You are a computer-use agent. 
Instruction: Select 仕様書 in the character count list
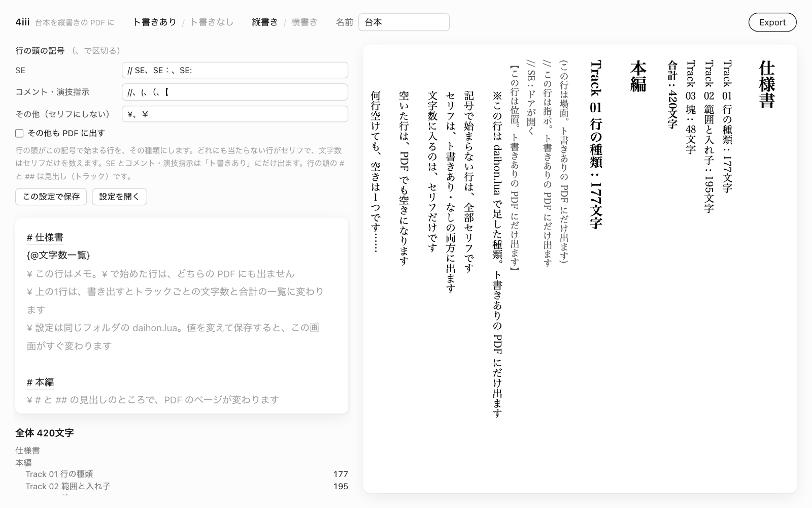click(27, 451)
